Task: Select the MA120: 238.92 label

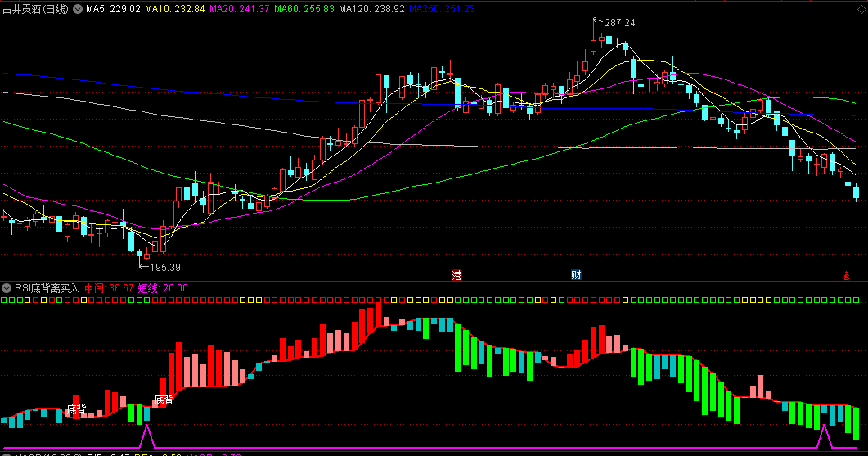Action: coord(371,9)
